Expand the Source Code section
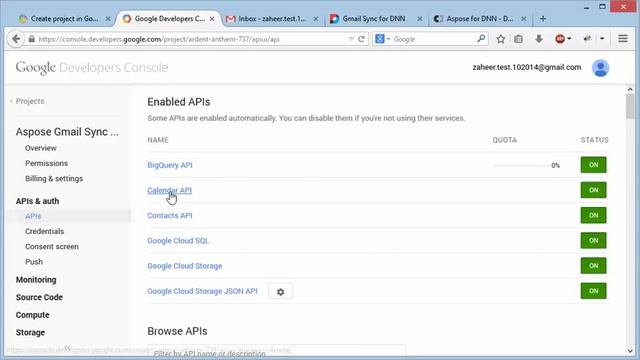The height and width of the screenshot is (360, 640). pyautogui.click(x=39, y=298)
